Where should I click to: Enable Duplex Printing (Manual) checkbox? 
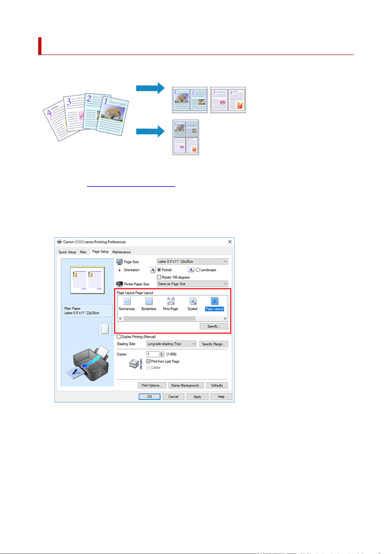click(119, 337)
